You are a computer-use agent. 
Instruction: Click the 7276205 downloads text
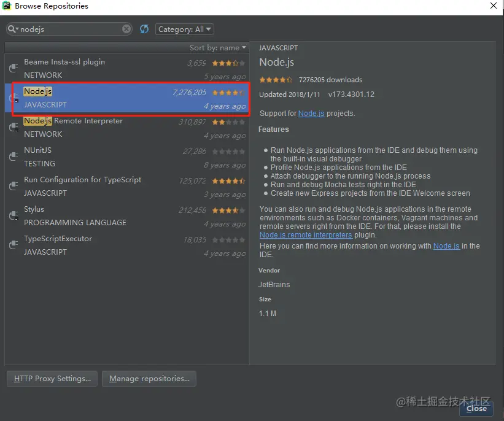click(330, 80)
